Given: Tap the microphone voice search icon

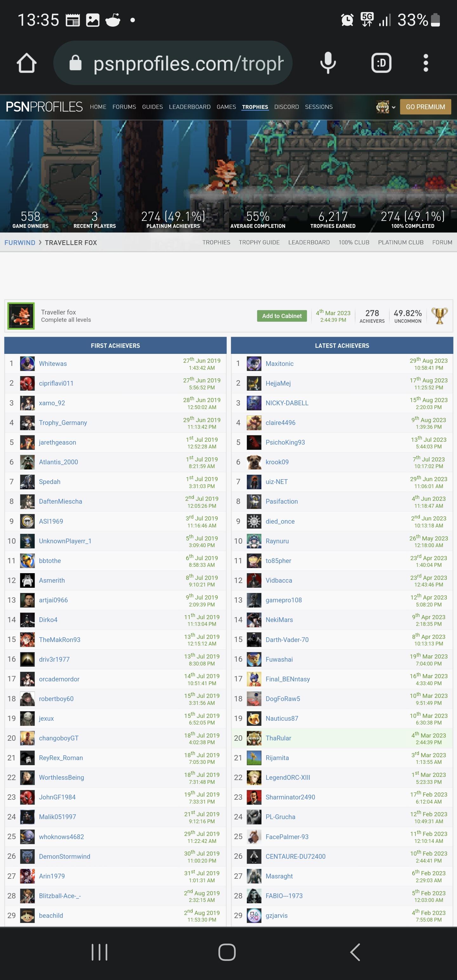Looking at the screenshot, I should pos(328,63).
